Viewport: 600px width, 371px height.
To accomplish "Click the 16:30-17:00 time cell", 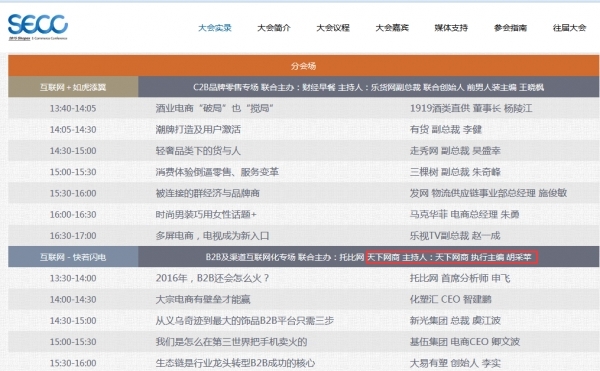I will [73, 236].
